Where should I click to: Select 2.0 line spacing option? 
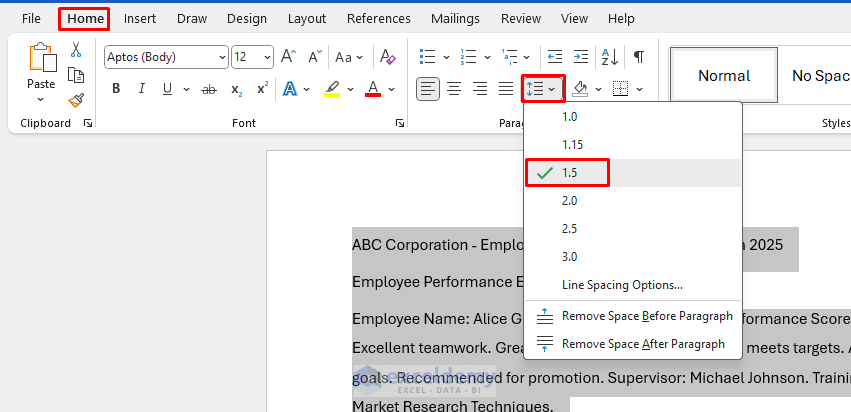click(570, 201)
